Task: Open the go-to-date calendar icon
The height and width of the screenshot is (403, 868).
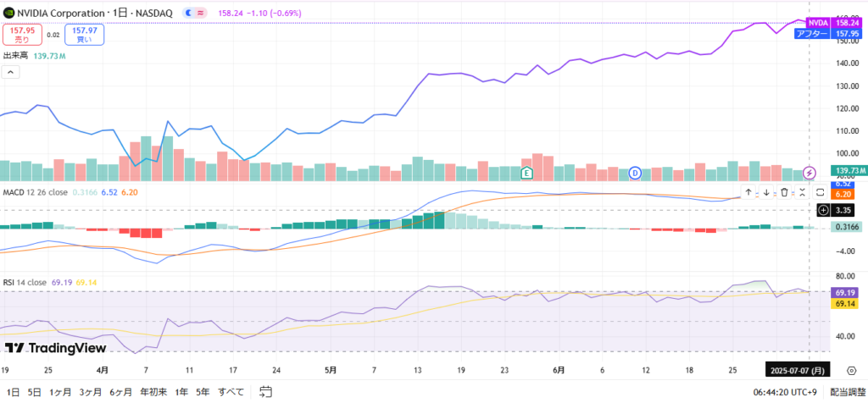Action: [266, 393]
